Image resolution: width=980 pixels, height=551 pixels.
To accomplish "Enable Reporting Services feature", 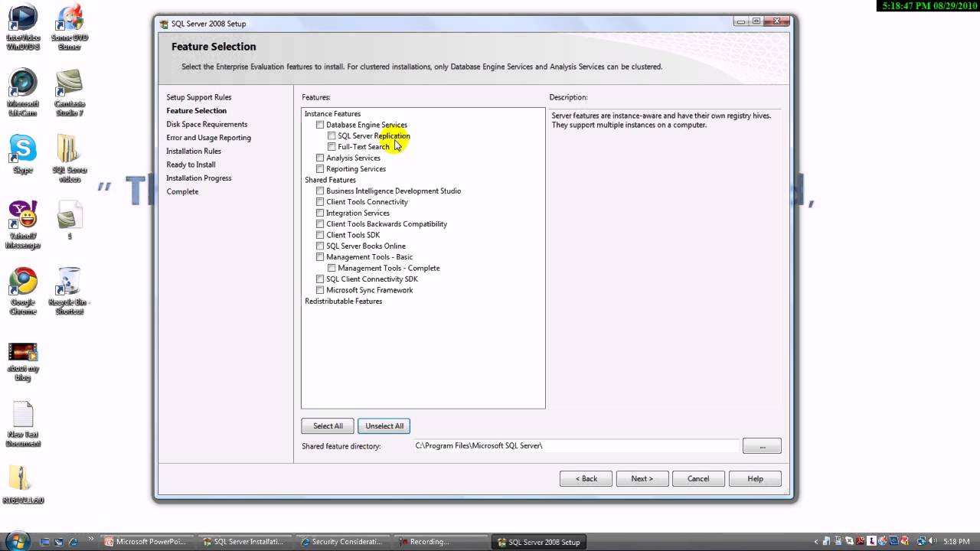I will click(x=320, y=169).
